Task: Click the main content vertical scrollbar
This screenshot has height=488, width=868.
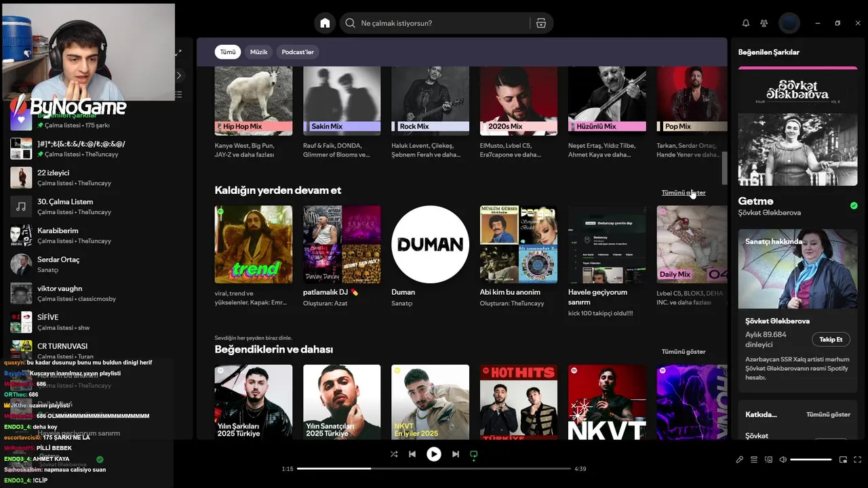Action: pyautogui.click(x=724, y=168)
